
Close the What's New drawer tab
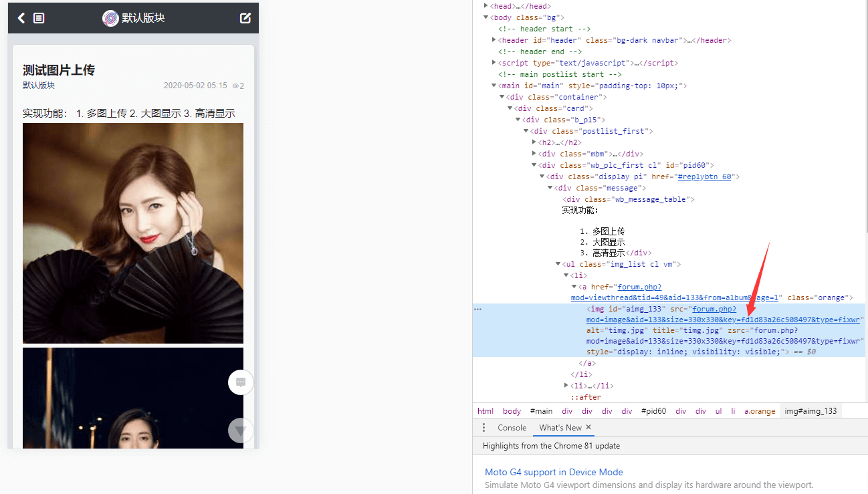pos(588,428)
